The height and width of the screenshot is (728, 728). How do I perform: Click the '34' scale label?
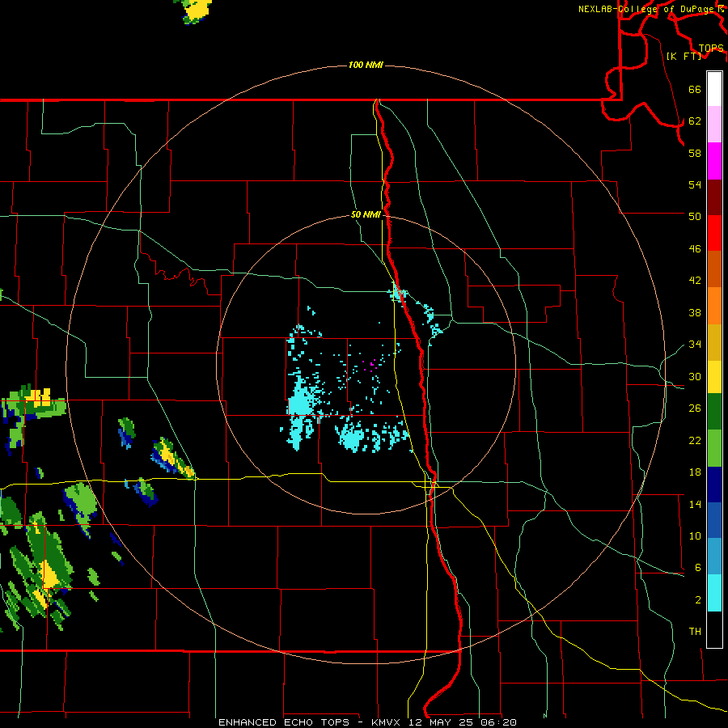tap(695, 344)
